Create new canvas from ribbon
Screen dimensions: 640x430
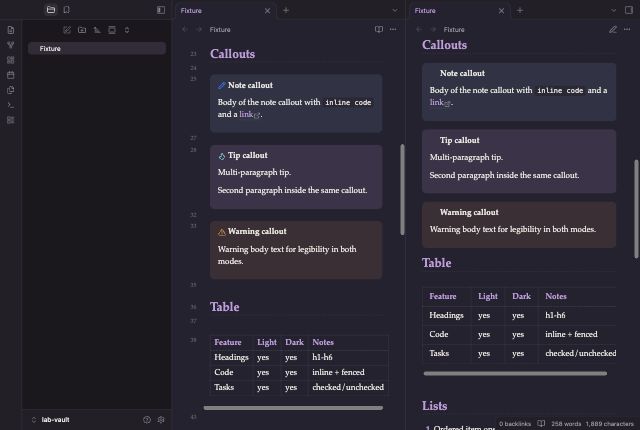(x=11, y=60)
